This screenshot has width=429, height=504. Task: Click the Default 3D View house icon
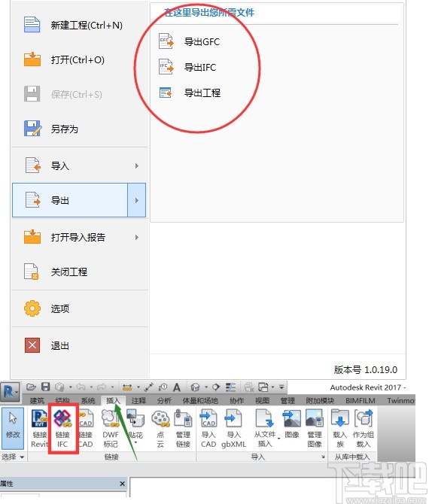click(195, 387)
